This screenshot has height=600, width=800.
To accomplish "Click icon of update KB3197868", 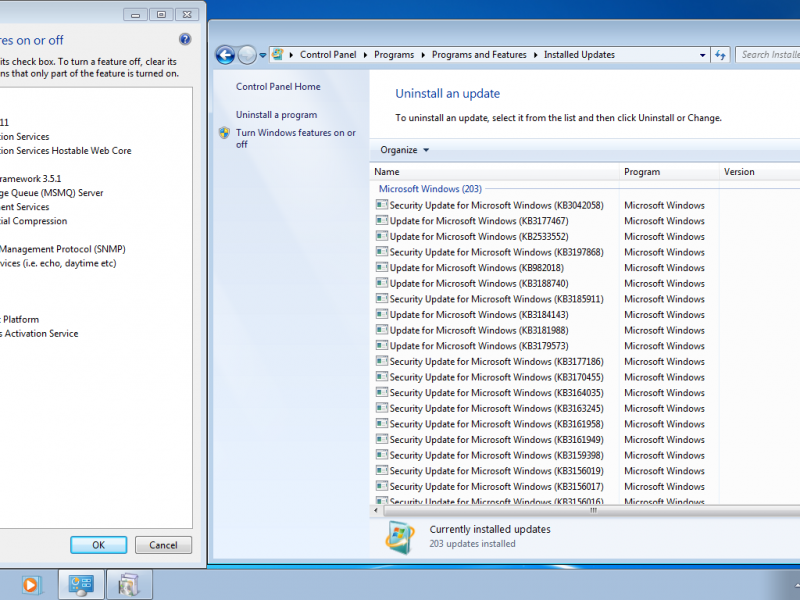I will click(x=382, y=252).
